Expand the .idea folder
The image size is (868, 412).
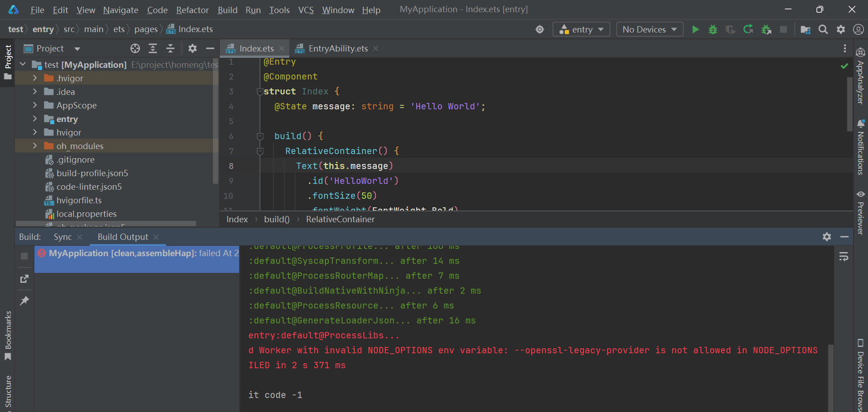[x=35, y=92]
